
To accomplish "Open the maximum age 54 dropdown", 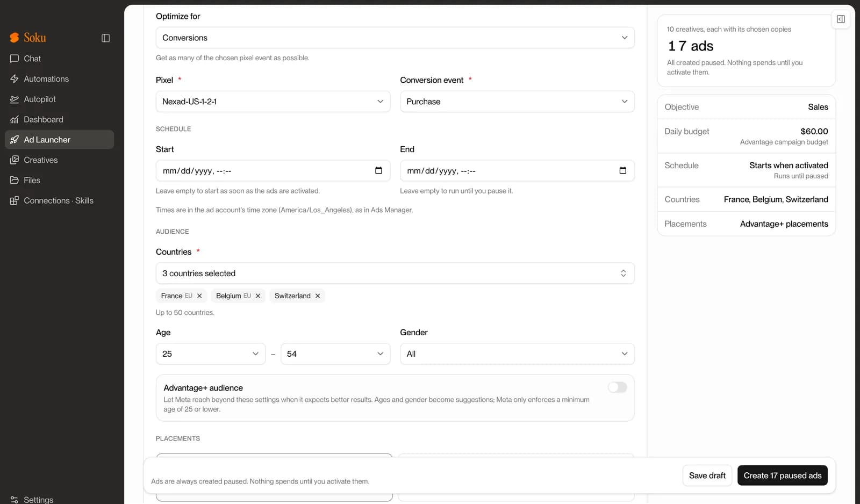I will (x=335, y=354).
